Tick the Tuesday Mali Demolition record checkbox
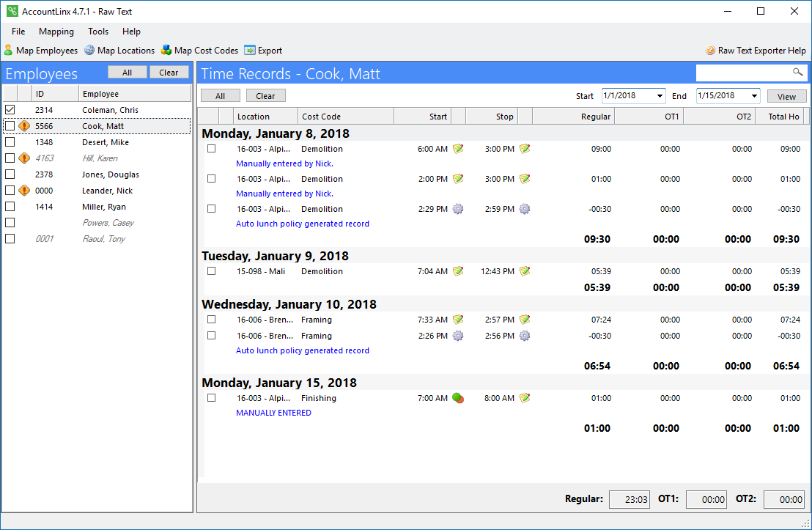 click(211, 271)
